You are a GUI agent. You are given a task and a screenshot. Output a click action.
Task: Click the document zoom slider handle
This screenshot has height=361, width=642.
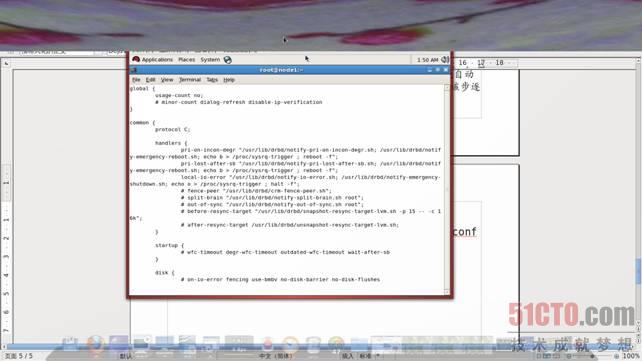[592, 356]
